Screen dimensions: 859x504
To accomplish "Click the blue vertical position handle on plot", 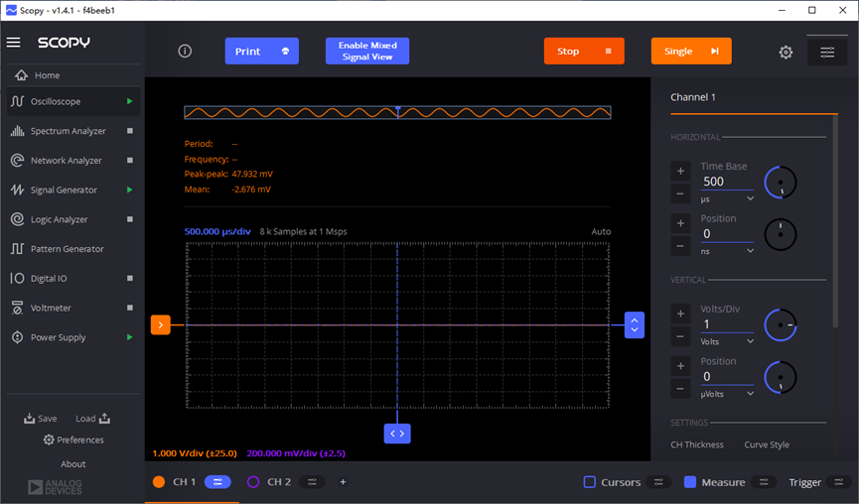I will pyautogui.click(x=635, y=325).
